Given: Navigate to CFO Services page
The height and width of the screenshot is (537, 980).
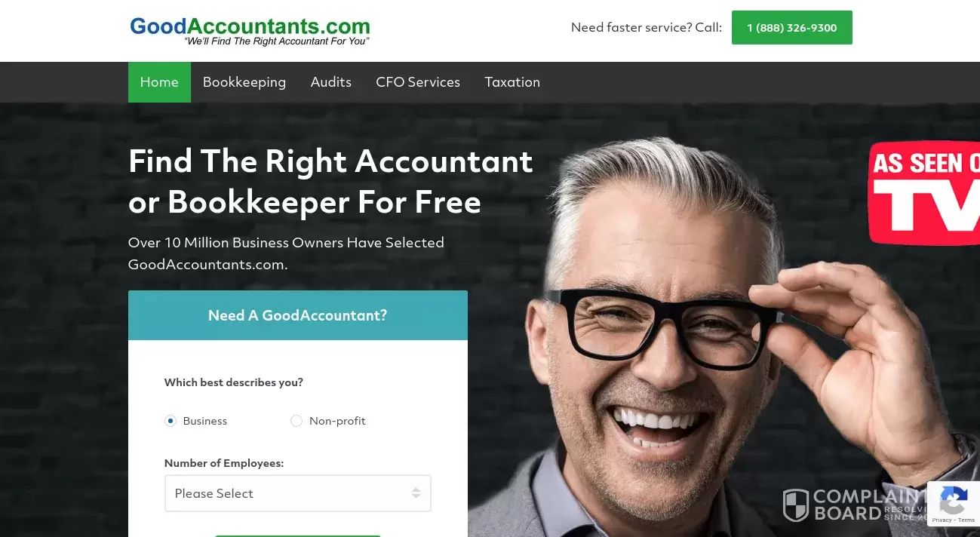Looking at the screenshot, I should [418, 82].
